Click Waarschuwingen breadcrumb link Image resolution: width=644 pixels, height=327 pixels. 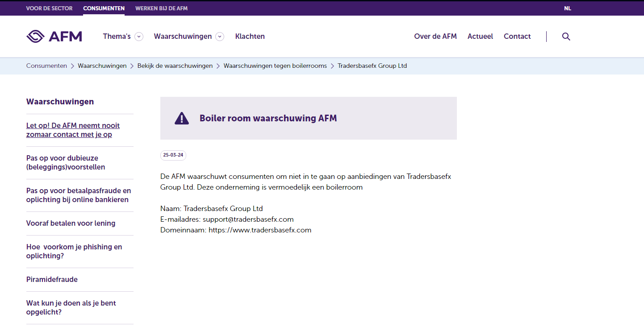pos(102,66)
